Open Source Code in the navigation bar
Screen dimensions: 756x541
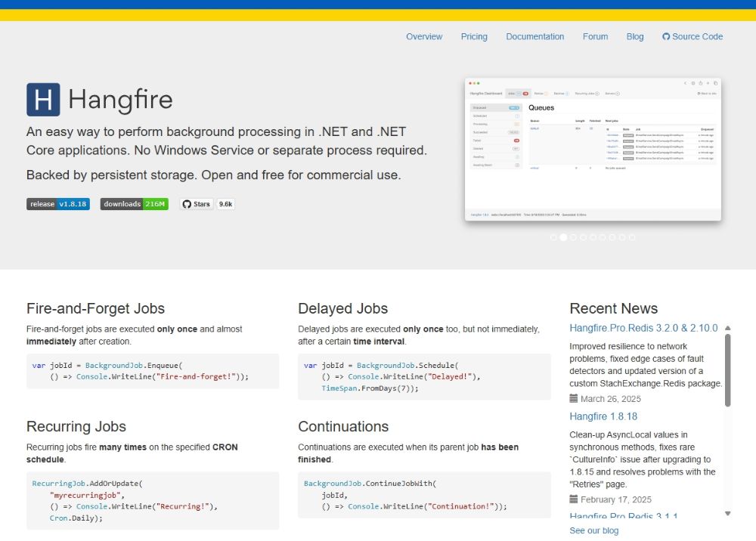(692, 36)
